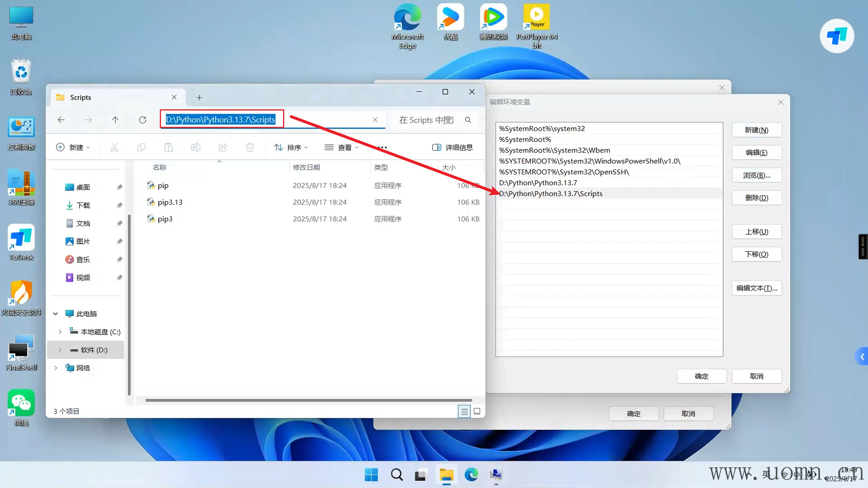
Task: Click the Cut scissors icon
Action: [x=114, y=147]
